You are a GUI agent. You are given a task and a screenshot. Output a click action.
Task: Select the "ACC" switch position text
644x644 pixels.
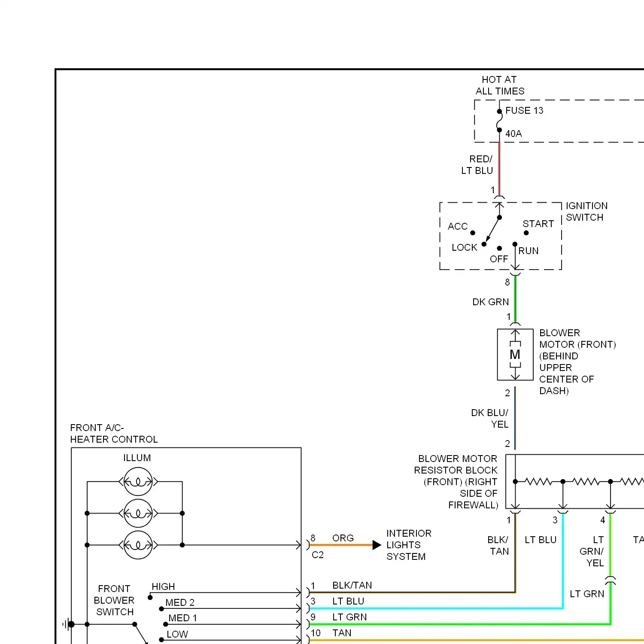458,226
